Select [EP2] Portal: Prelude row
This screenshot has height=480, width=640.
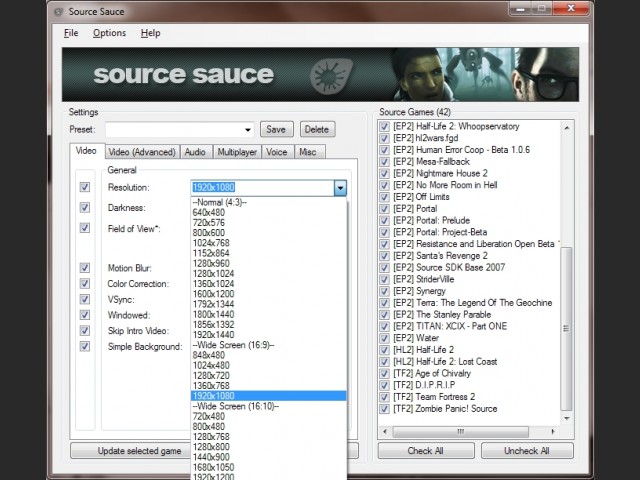click(431, 220)
